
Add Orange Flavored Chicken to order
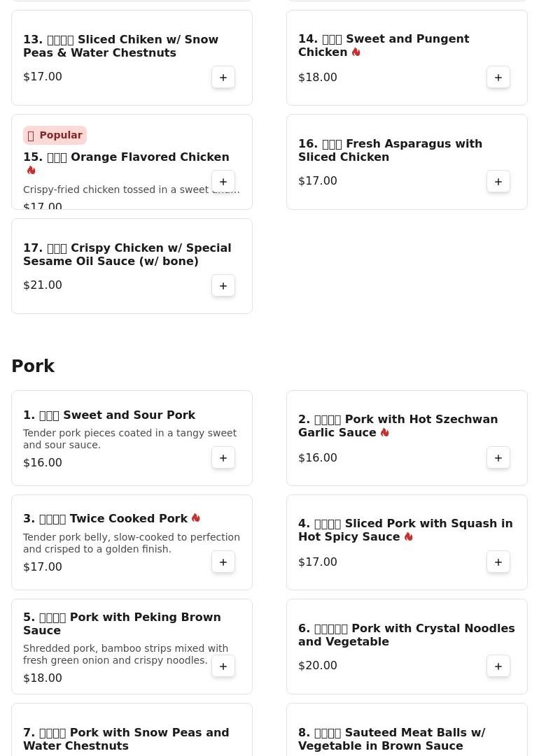(x=223, y=182)
